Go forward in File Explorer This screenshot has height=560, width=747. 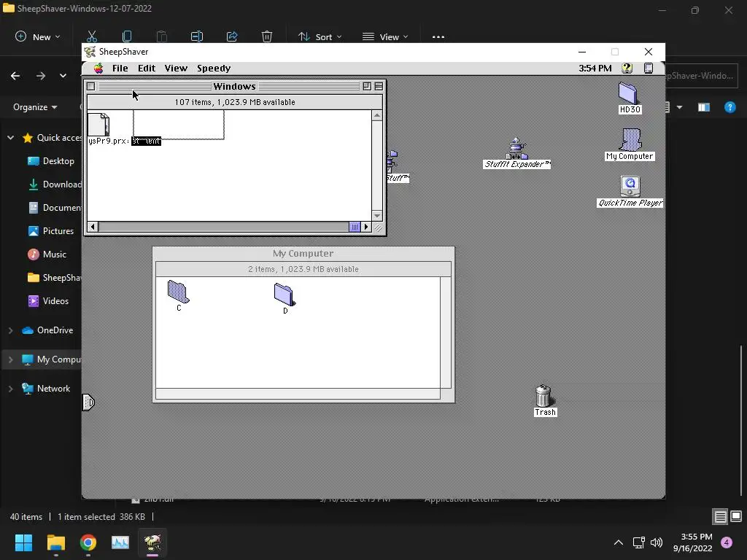41,76
